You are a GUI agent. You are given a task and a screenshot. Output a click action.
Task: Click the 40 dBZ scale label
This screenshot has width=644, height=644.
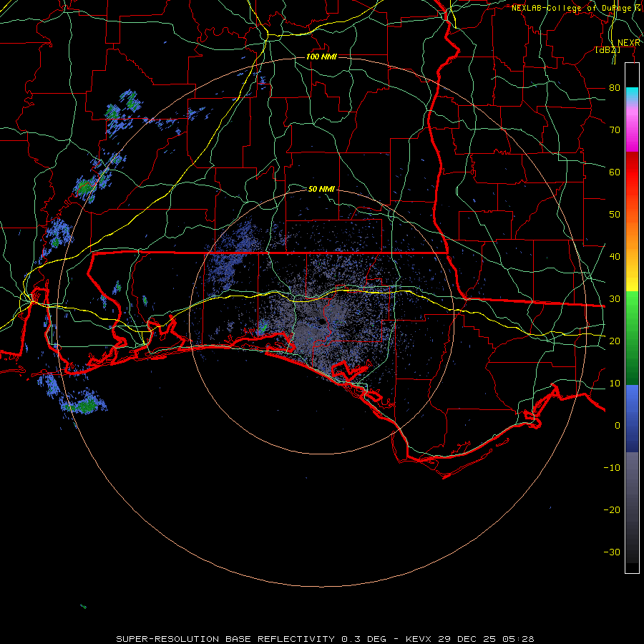(x=615, y=257)
